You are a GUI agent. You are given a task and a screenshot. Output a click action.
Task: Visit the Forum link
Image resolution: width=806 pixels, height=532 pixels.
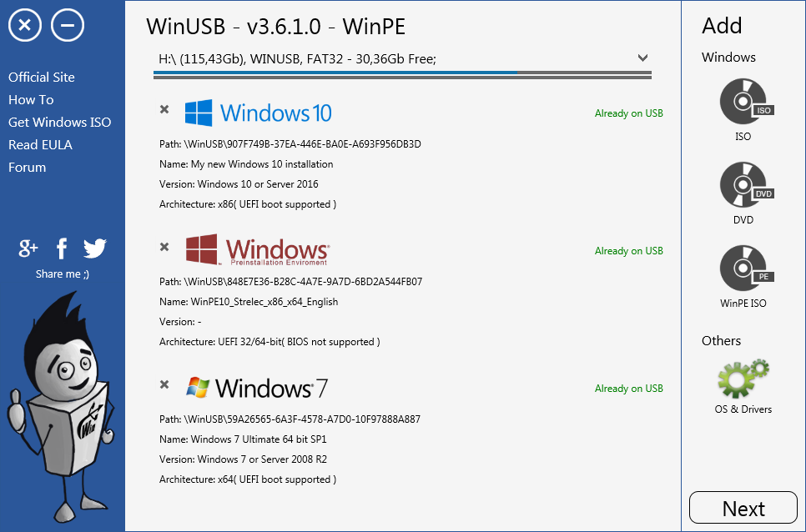(27, 167)
